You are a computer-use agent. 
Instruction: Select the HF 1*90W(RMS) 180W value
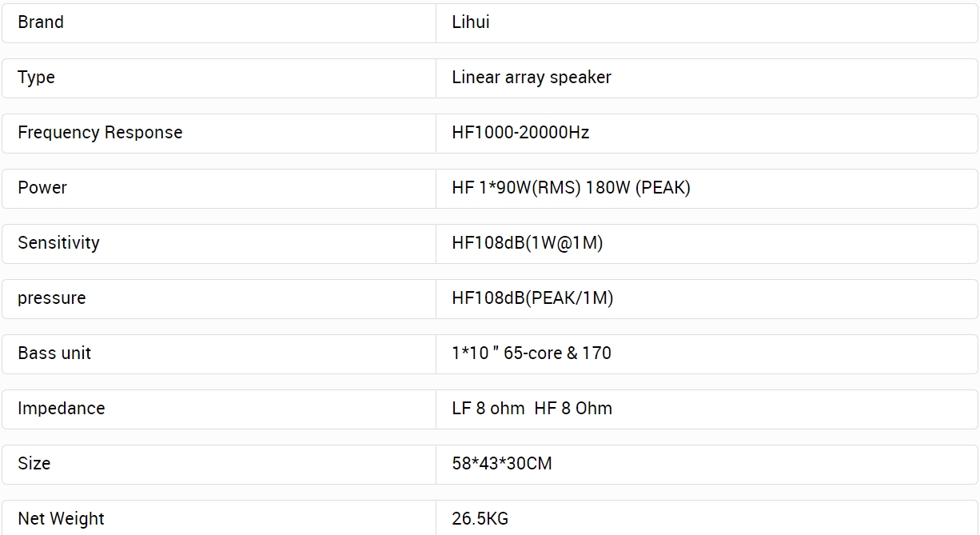pyautogui.click(x=571, y=188)
